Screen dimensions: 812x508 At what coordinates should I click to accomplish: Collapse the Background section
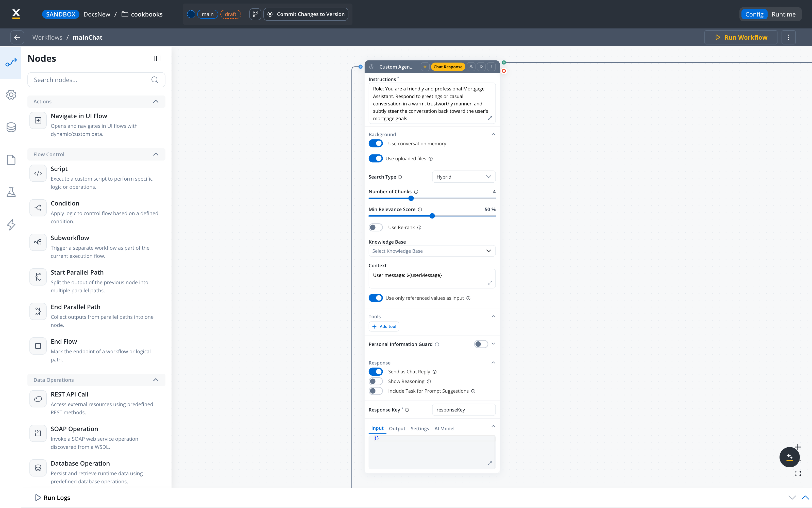(493, 134)
